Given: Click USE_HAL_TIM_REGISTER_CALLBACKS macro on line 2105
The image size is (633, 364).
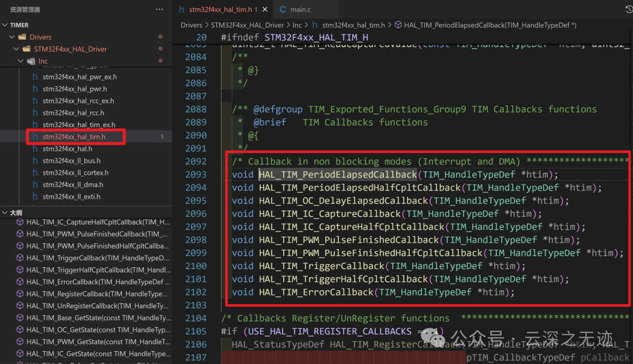Looking at the screenshot, I should 330,331.
